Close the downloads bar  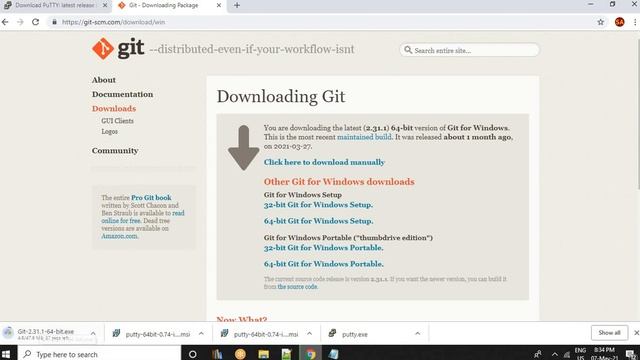636,333
